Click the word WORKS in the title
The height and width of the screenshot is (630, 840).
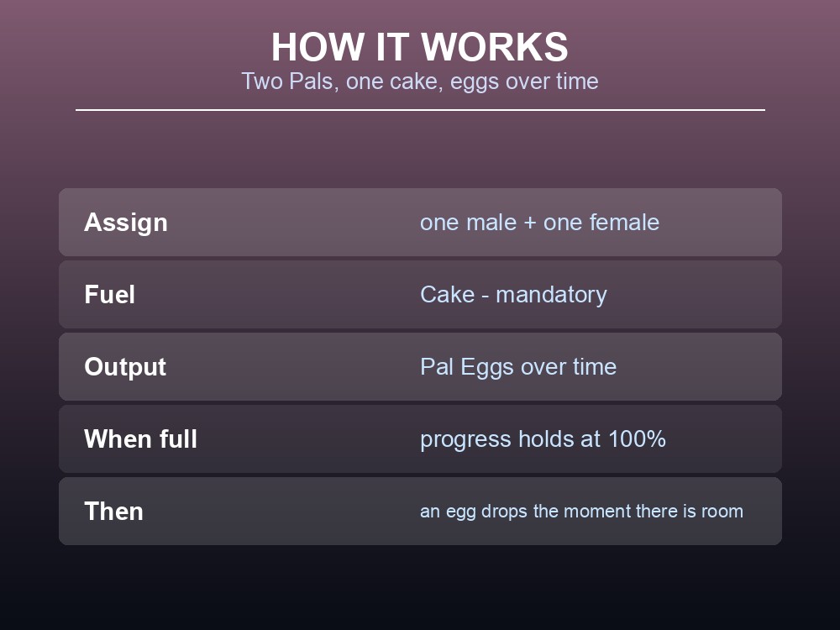[495, 47]
